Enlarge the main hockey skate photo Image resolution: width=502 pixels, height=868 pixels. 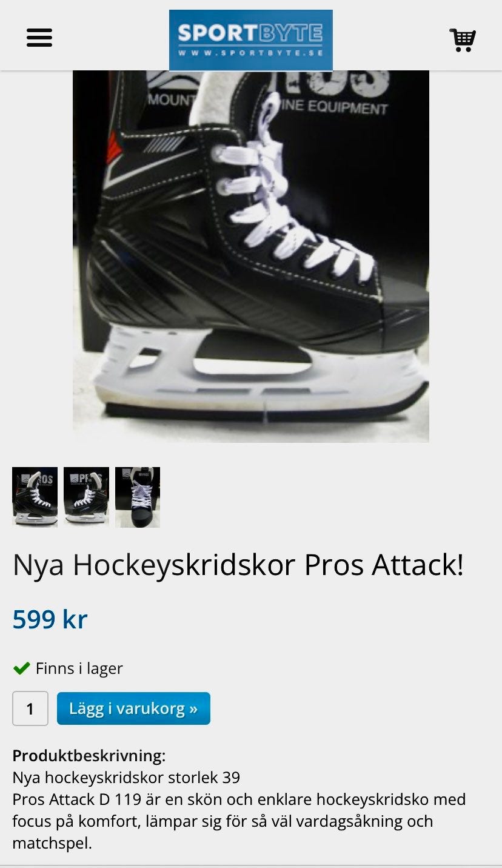251,256
